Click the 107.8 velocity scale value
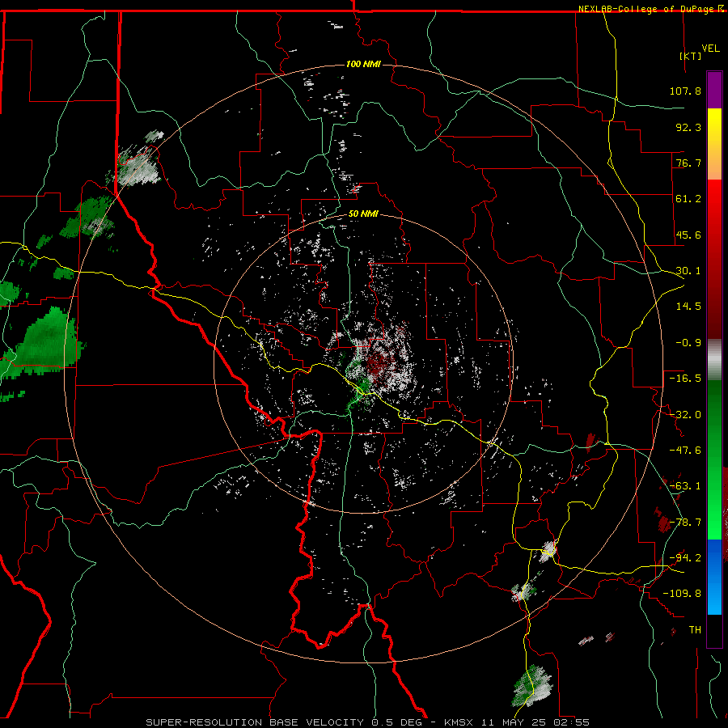This screenshot has height=728, width=728. pos(685,91)
